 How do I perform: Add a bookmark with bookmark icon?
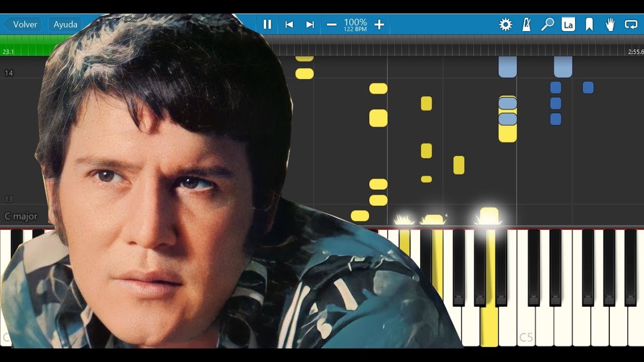[589, 24]
